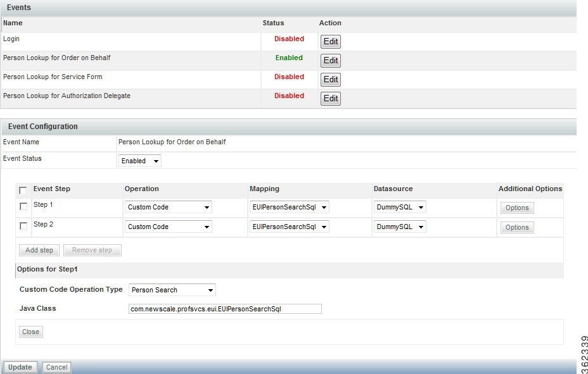Open the Operation dropdown for Step 1

pos(167,207)
